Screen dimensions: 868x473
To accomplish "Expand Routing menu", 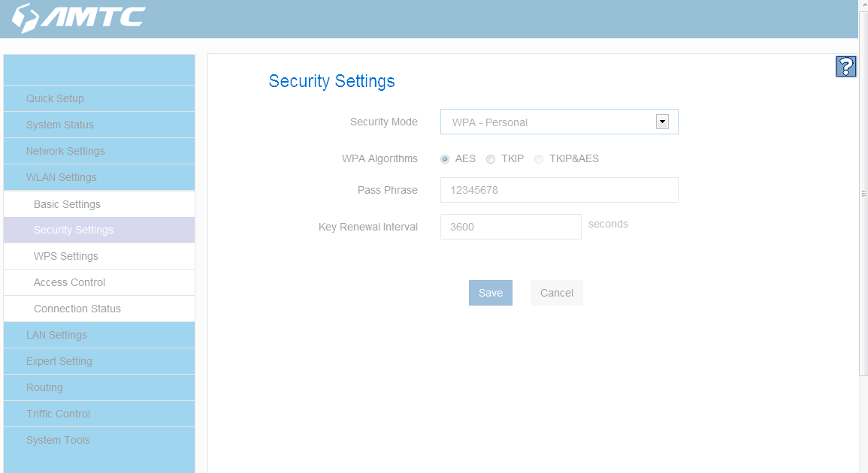I will point(99,387).
